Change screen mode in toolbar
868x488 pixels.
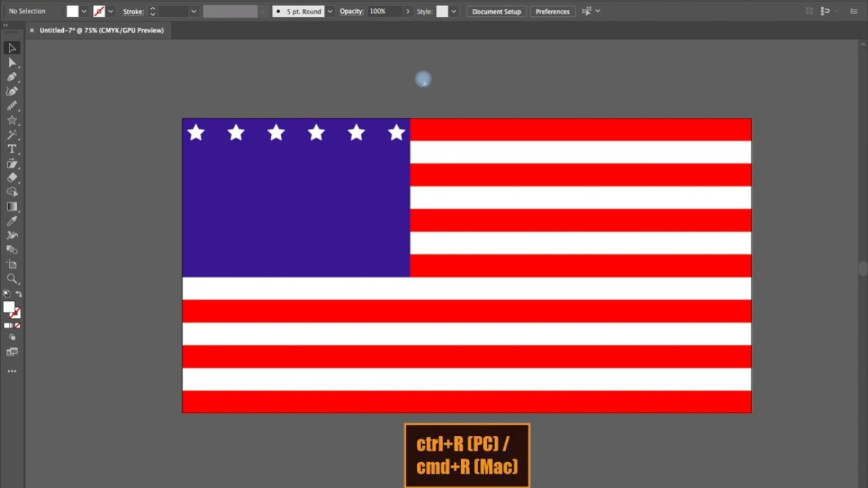click(12, 352)
